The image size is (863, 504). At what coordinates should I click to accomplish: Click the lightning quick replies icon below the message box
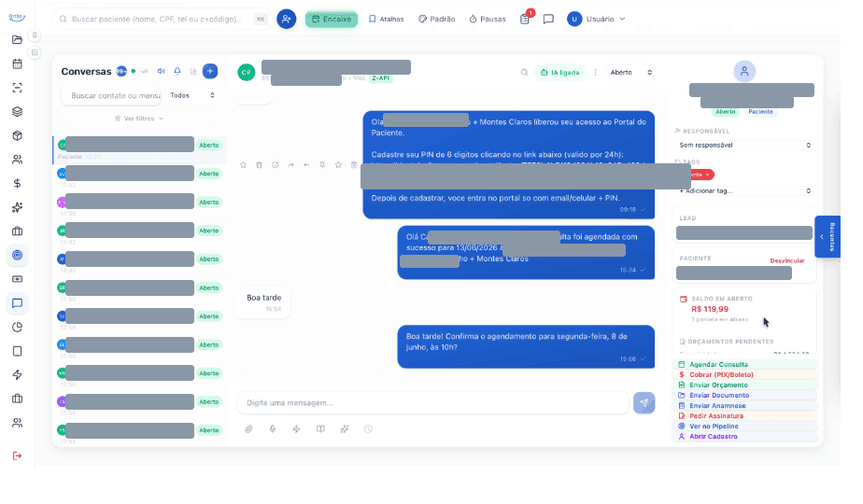[297, 428]
